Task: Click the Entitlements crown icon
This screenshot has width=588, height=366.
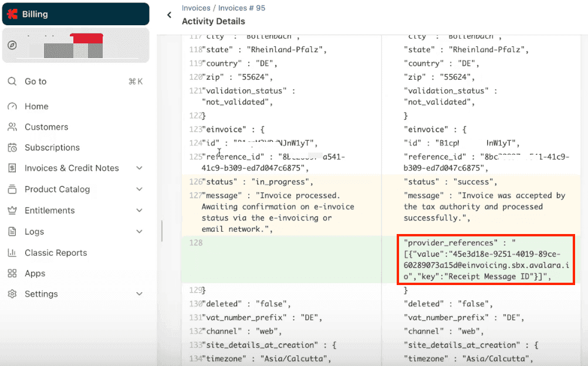Action: click(x=12, y=211)
